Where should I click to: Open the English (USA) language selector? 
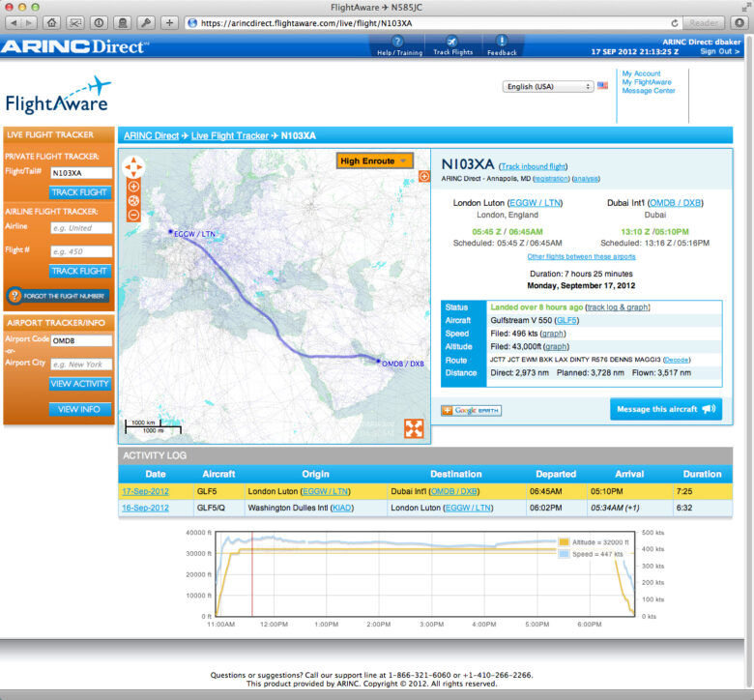click(x=548, y=86)
